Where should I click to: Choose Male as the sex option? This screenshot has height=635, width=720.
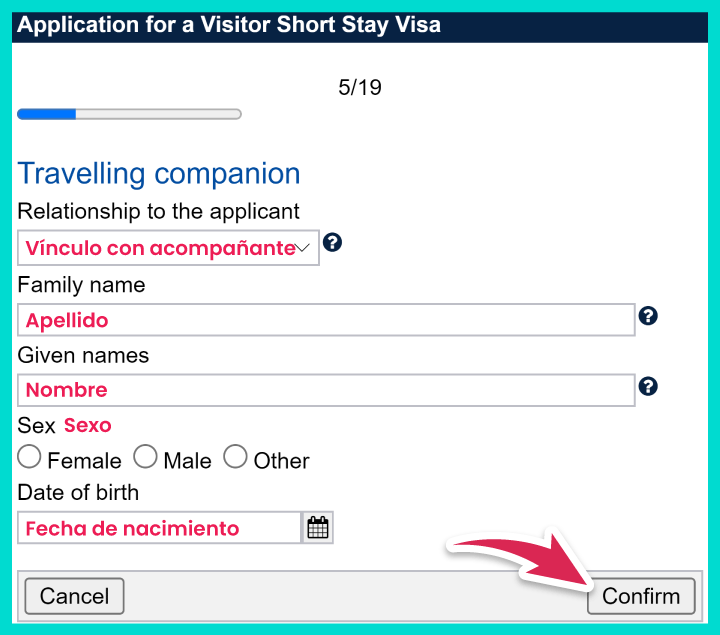tap(146, 458)
